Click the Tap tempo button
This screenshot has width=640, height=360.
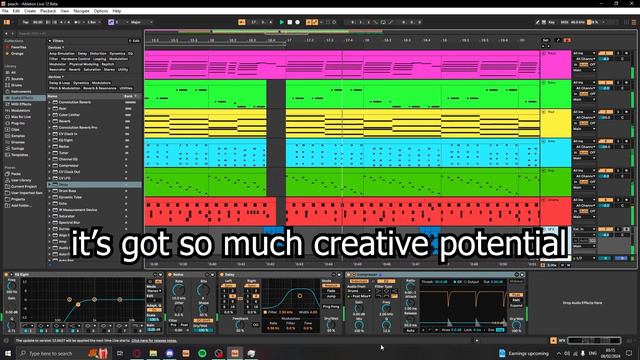(25, 22)
